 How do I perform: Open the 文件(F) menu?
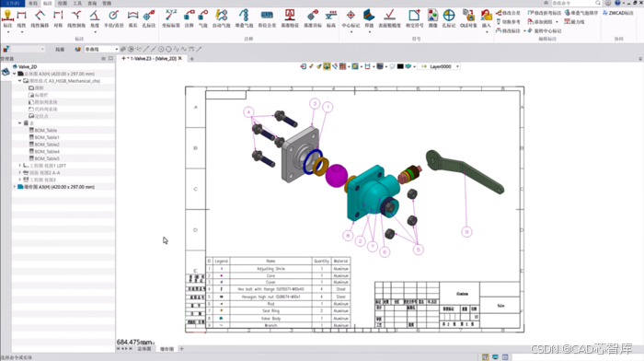[x=12, y=4]
